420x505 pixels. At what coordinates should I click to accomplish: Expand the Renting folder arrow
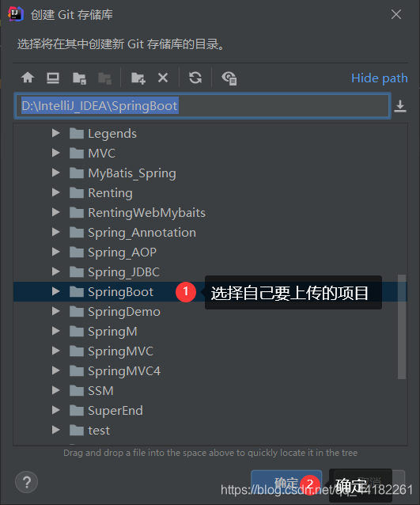56,192
